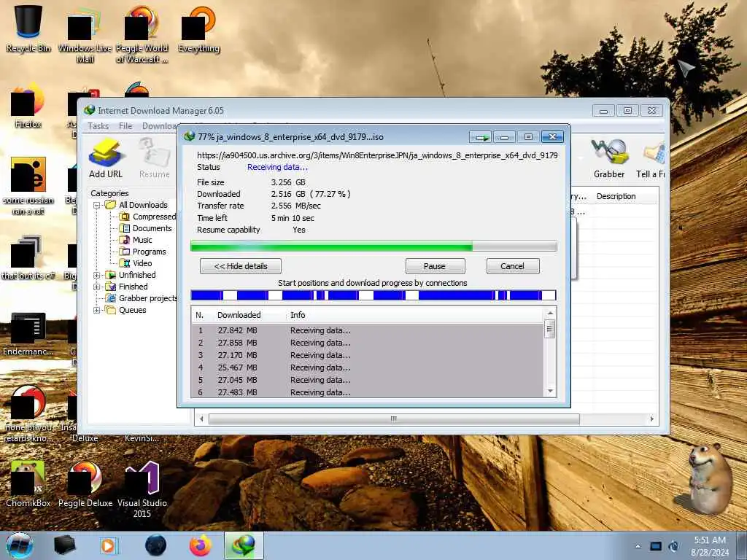
Task: Expand the Unfinished category
Action: click(97, 275)
